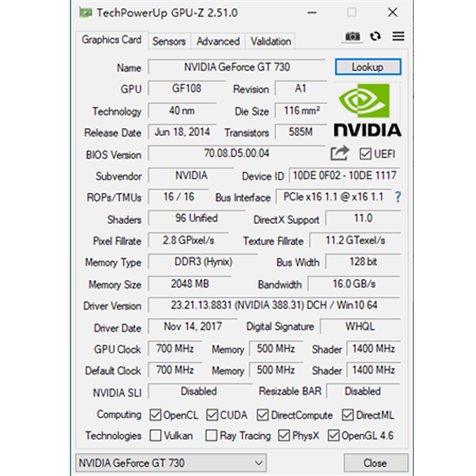Click the Default Clock row Memory 500 MHz

pos(276,370)
